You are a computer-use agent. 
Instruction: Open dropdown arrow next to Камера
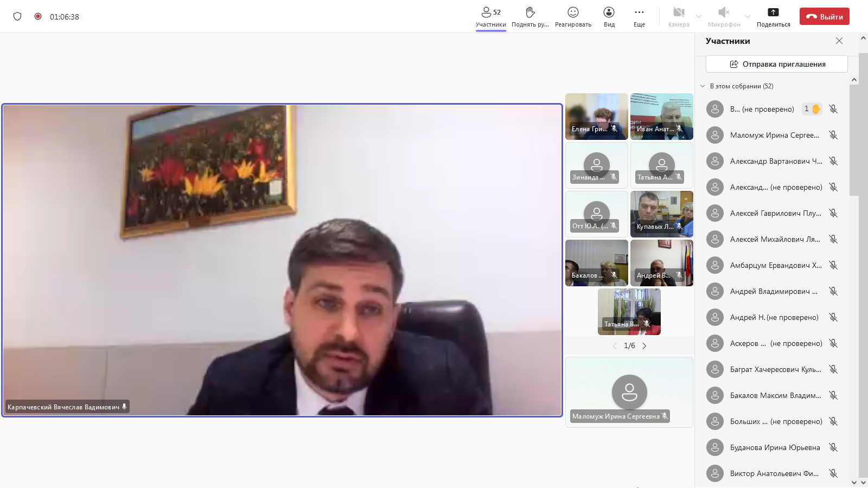(x=699, y=16)
